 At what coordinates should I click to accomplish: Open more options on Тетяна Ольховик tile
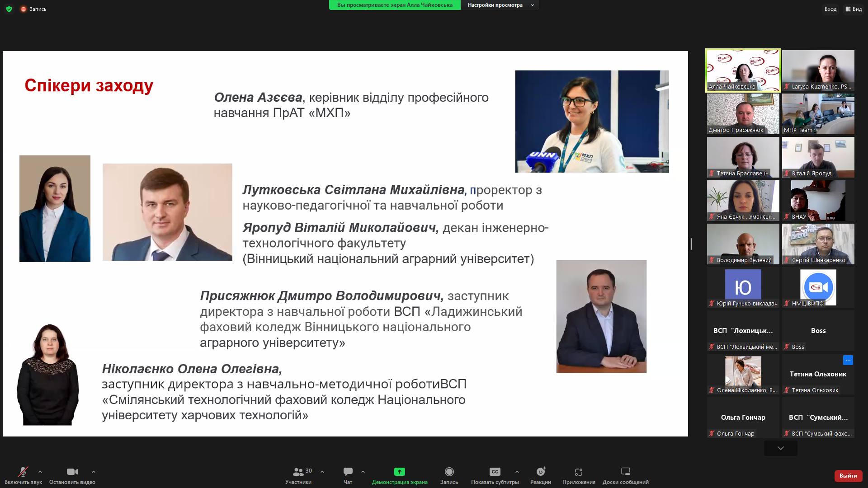tap(848, 360)
